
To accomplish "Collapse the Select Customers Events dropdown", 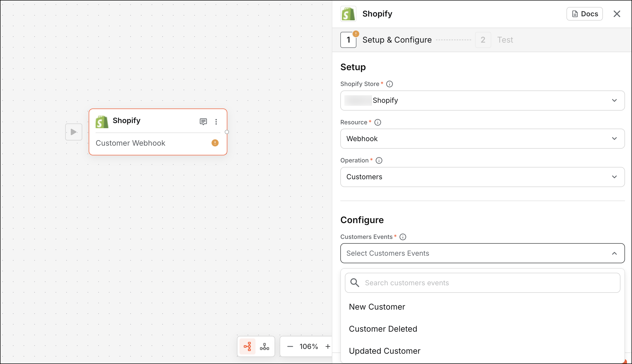I will pos(482,253).
